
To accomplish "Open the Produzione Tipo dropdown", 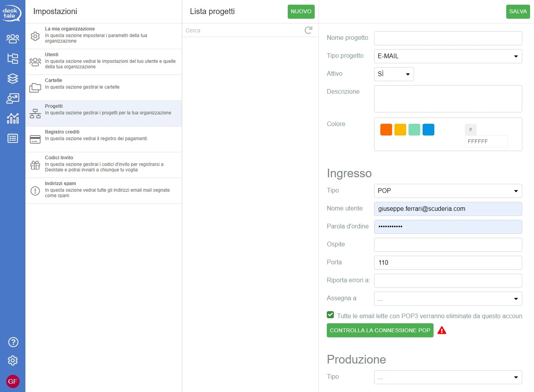I will tap(448, 377).
